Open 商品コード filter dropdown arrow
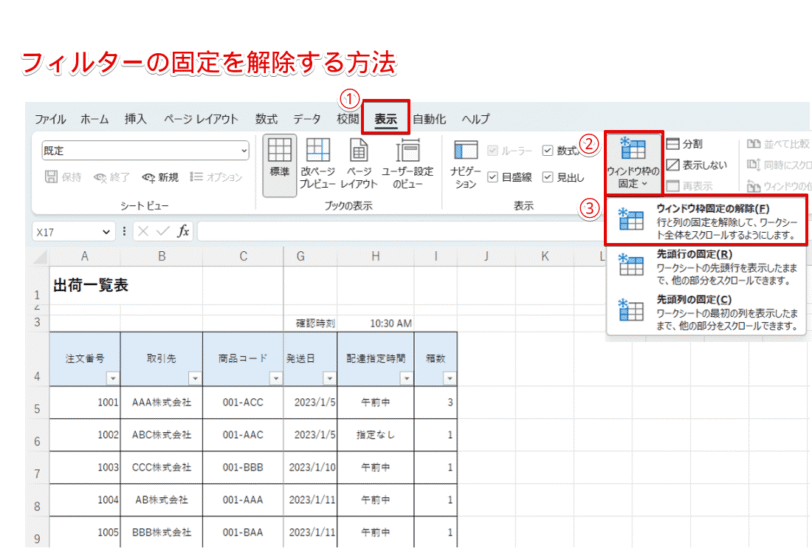Viewport: 812px width, 554px height. 276,378
